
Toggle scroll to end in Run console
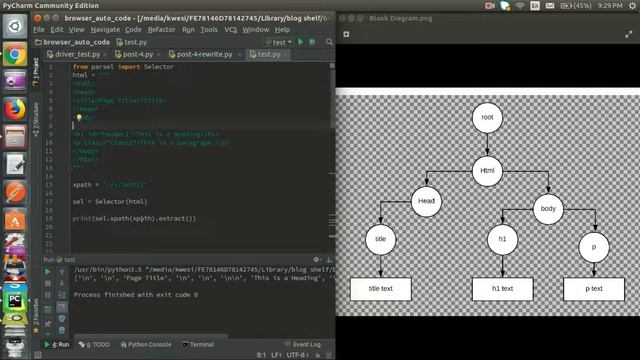[62, 307]
